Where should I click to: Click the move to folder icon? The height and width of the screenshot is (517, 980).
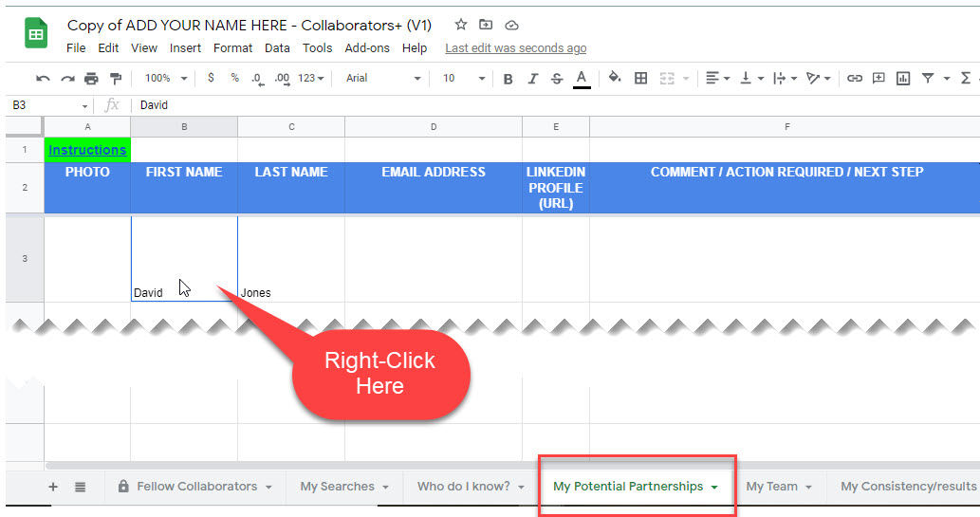(x=486, y=25)
